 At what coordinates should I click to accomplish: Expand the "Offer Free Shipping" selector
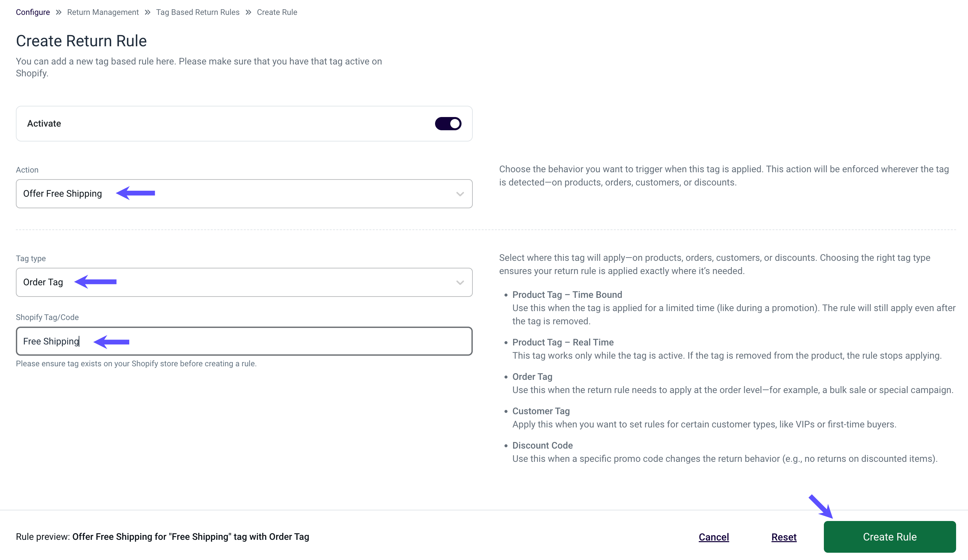[244, 194]
